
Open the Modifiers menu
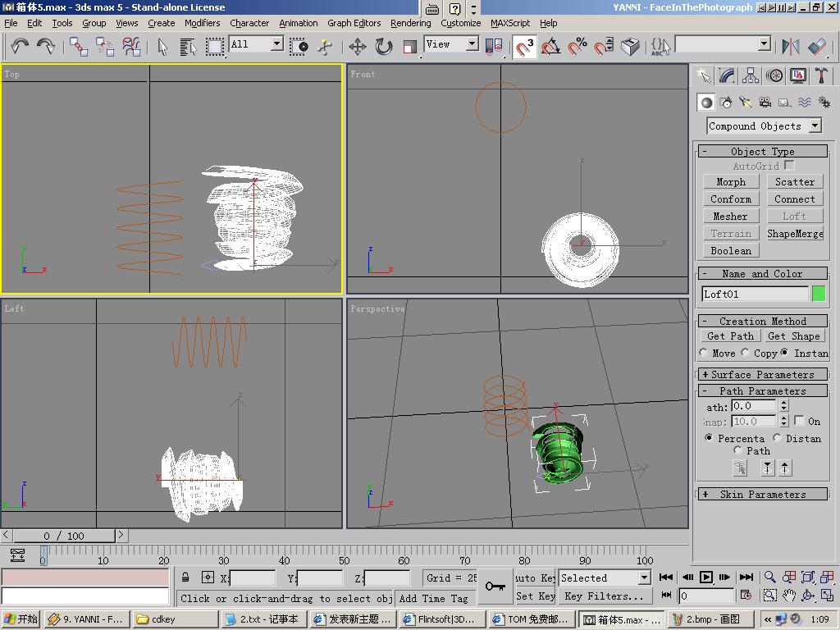[202, 23]
